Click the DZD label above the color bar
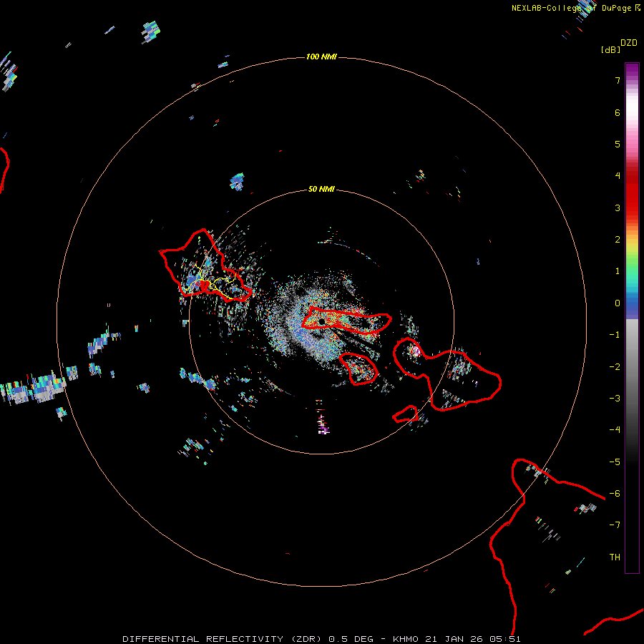The width and height of the screenshot is (644, 644). click(x=629, y=43)
